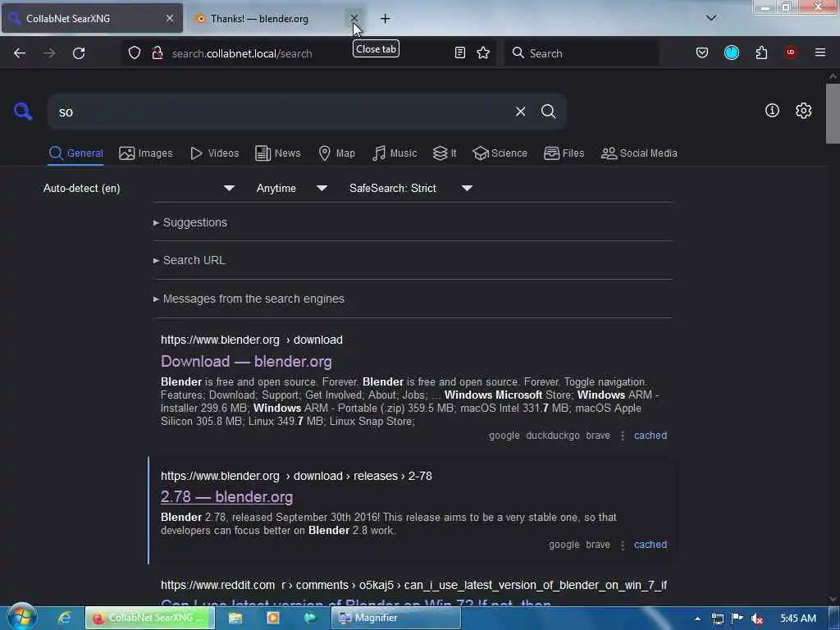Image resolution: width=840 pixels, height=630 pixels.
Task: Select the Social Media search category
Action: pyautogui.click(x=639, y=153)
